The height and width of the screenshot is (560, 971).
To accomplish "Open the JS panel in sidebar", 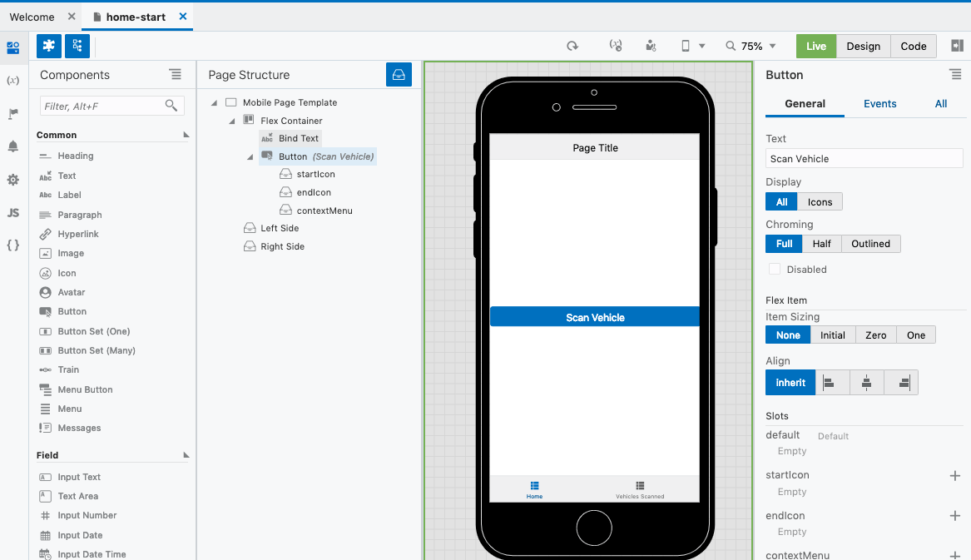I will click(x=13, y=213).
